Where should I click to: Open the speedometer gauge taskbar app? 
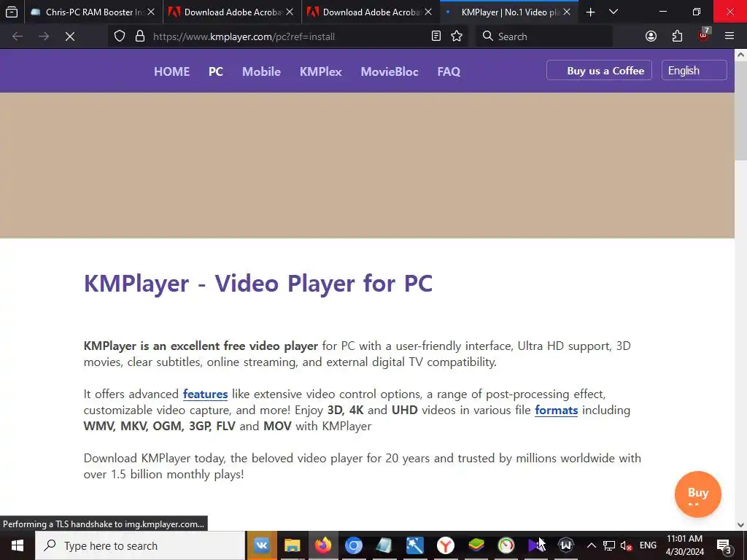pyautogui.click(x=506, y=545)
